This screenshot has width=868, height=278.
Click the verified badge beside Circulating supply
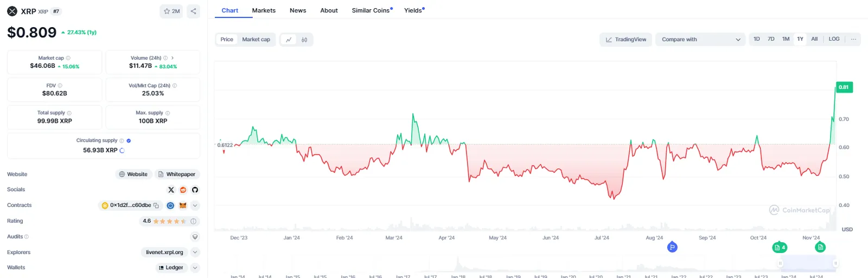[129, 141]
